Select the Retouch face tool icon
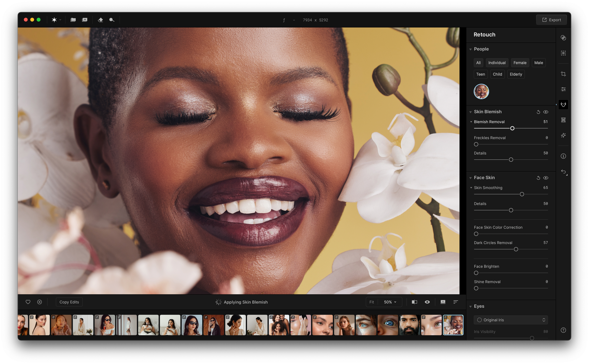 [x=563, y=104]
